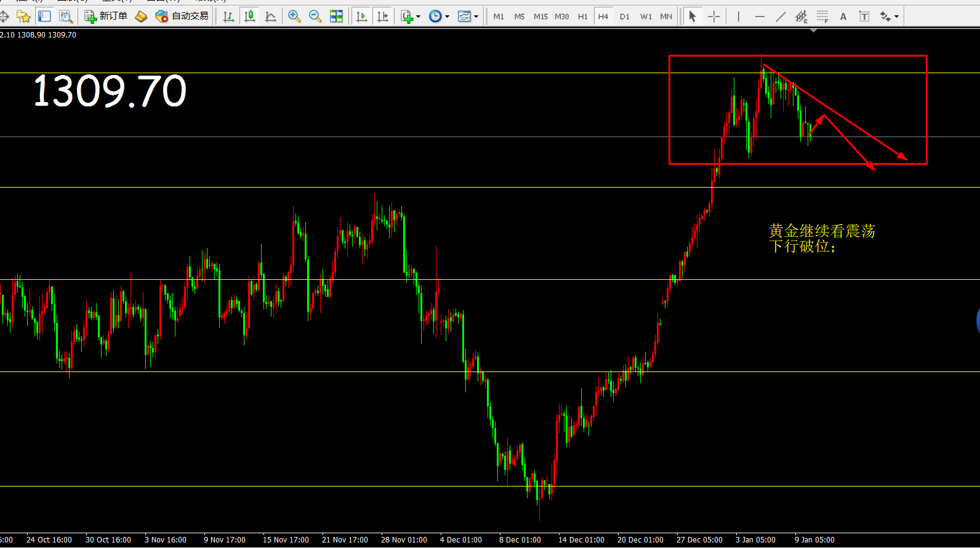This screenshot has width=980, height=548.
Task: Select the M1 timeframe
Action: (x=499, y=17)
